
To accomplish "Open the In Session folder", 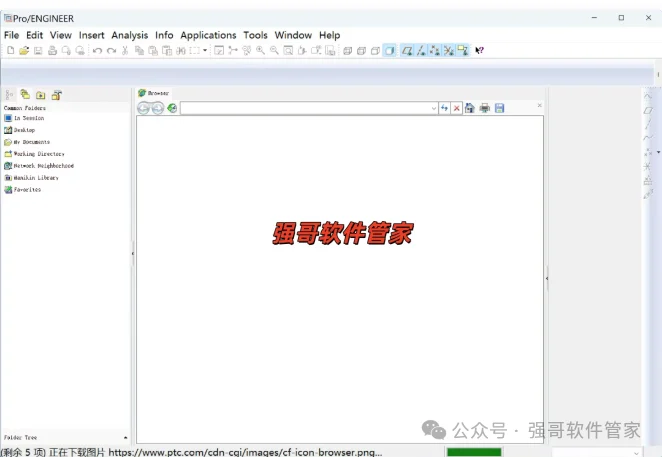I will click(x=24, y=118).
